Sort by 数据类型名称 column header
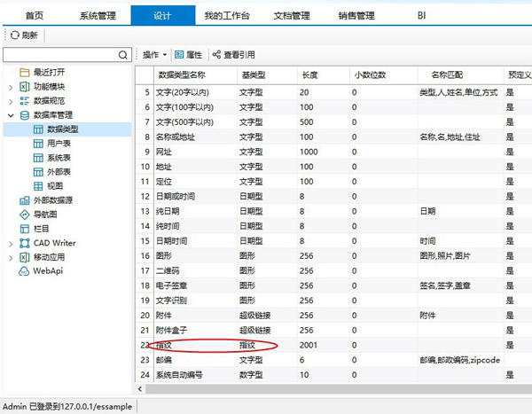The width and height of the screenshot is (532, 414). pyautogui.click(x=184, y=74)
